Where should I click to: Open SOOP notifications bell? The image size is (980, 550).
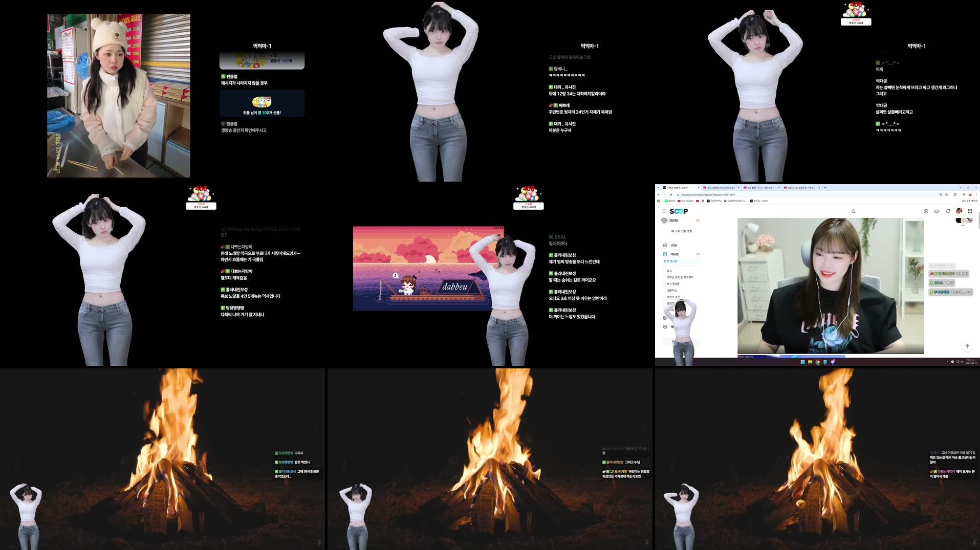tap(947, 211)
